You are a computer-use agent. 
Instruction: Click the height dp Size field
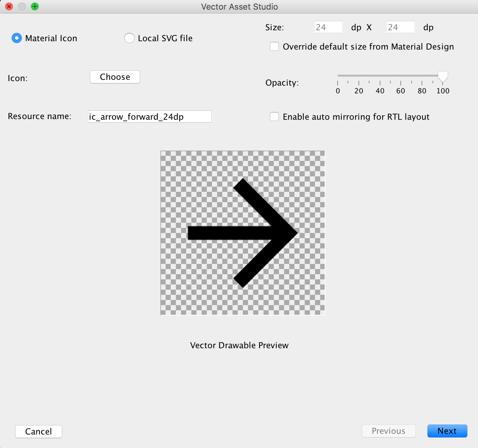[400, 27]
